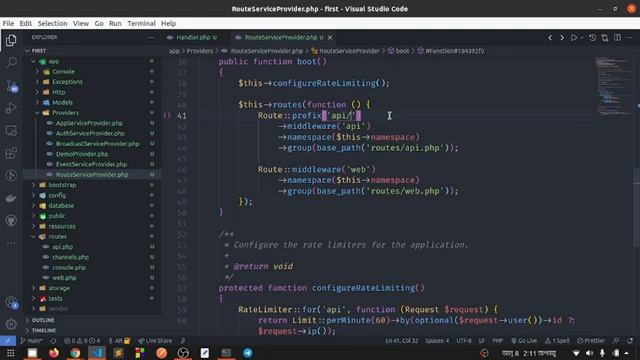Start Live Share from status bar
This screenshot has width=640, height=360.
155,340
